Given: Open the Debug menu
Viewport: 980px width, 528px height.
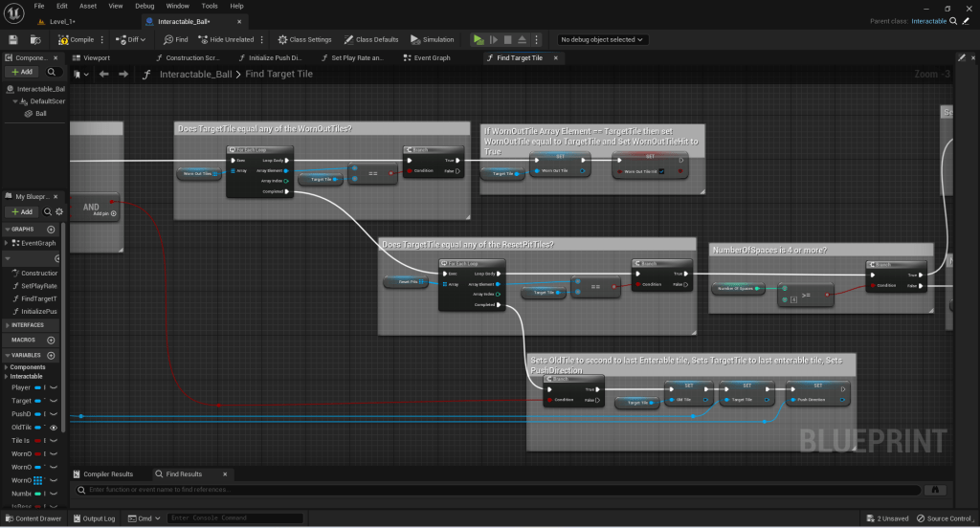Looking at the screenshot, I should click(145, 6).
